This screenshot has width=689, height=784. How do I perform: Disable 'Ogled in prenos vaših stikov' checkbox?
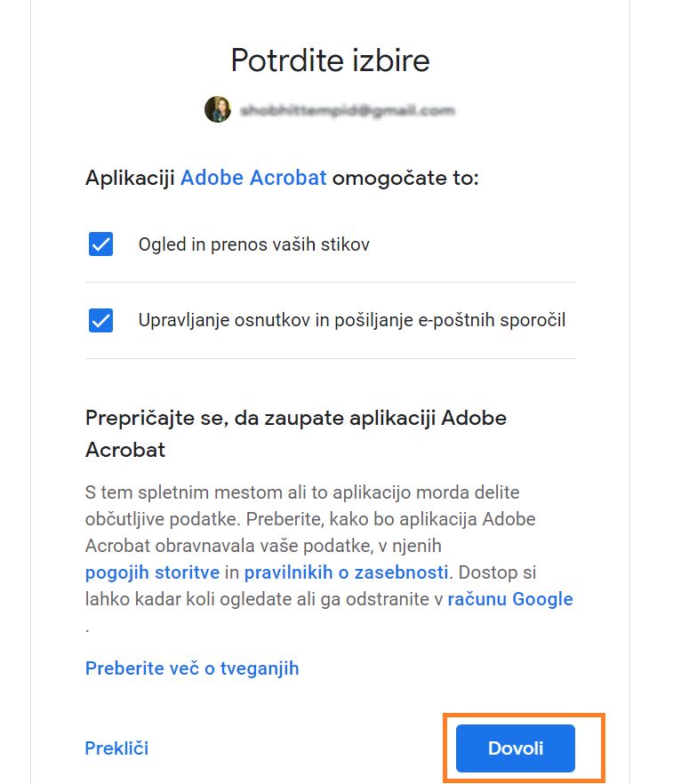point(100,244)
